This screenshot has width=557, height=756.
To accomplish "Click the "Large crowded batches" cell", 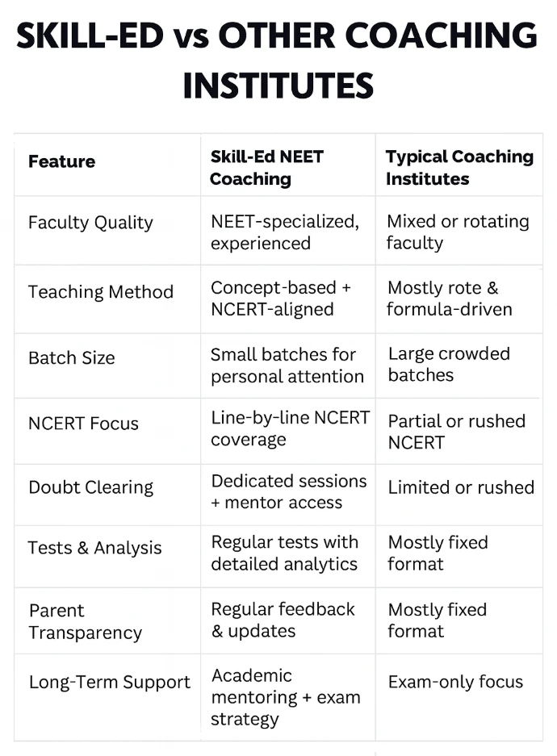I will point(449,364).
